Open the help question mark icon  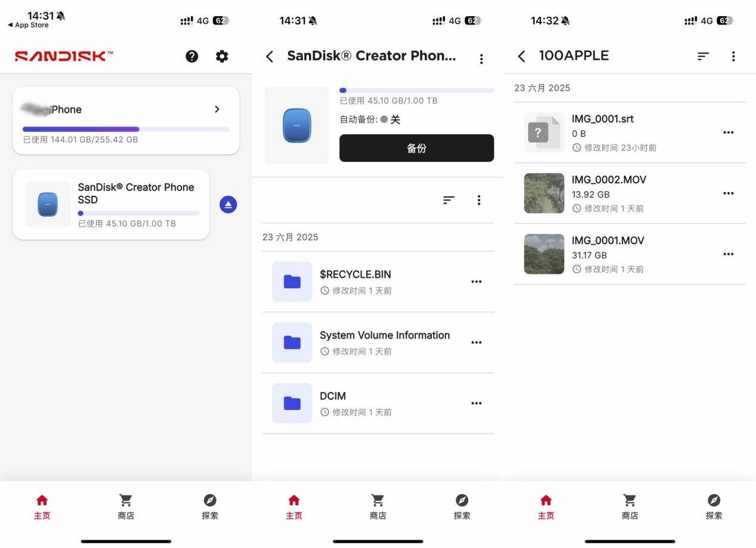tap(192, 56)
